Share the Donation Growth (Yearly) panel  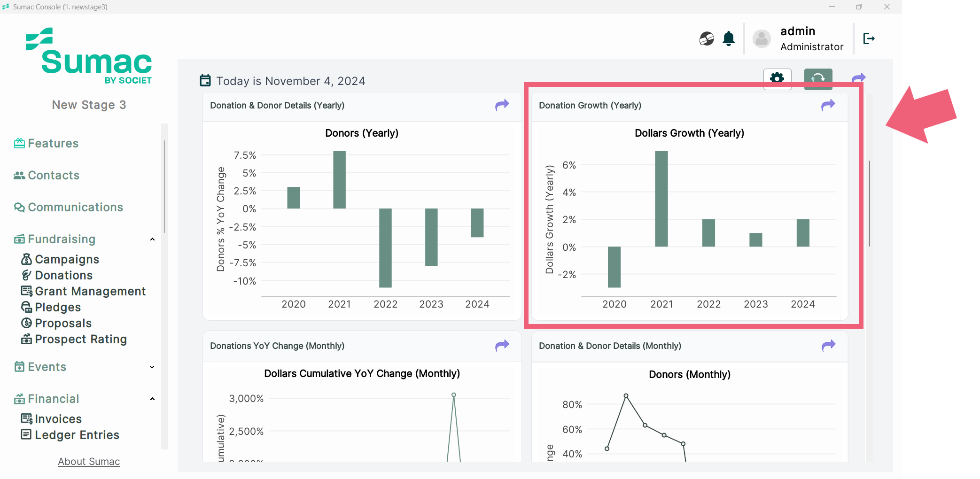[828, 105]
